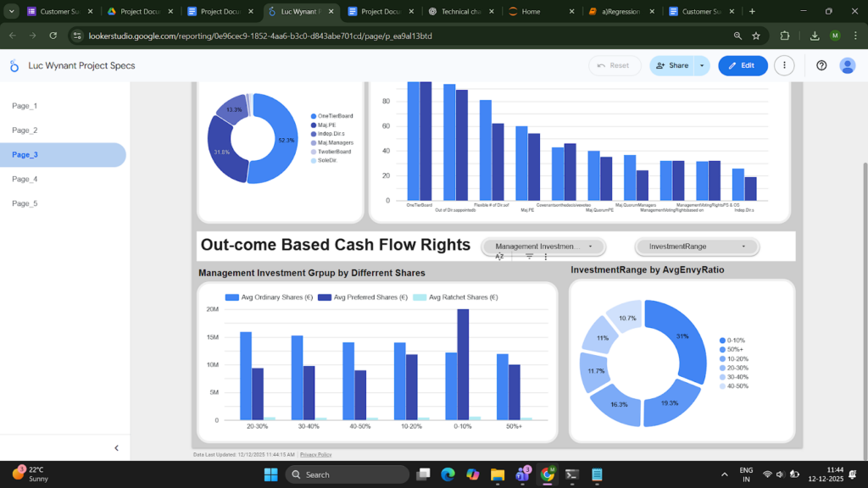Toggle Avg Ratchet Shares legend entry
The width and height of the screenshot is (868, 488).
pos(457,297)
